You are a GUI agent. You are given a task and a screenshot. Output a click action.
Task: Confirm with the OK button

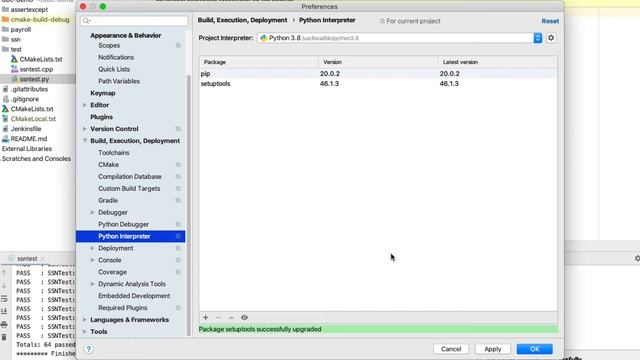(535, 349)
